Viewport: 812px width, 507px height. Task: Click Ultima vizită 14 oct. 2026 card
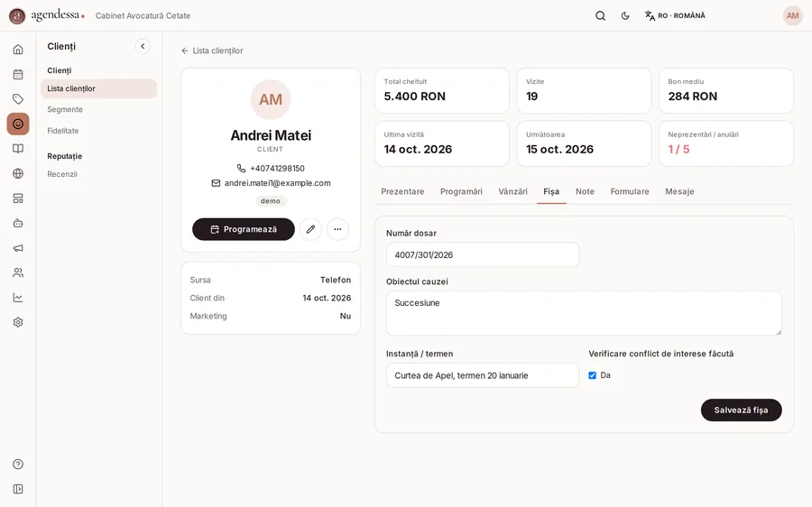tap(442, 143)
